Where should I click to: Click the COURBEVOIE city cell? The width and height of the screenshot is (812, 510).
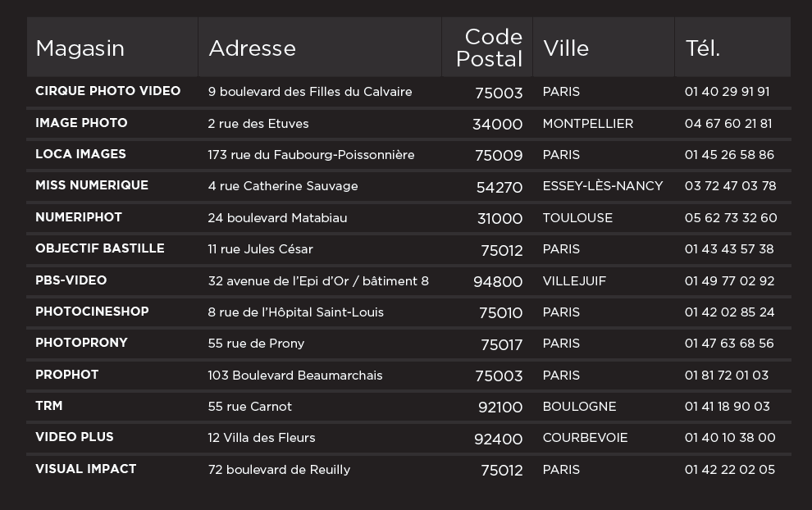(x=585, y=438)
